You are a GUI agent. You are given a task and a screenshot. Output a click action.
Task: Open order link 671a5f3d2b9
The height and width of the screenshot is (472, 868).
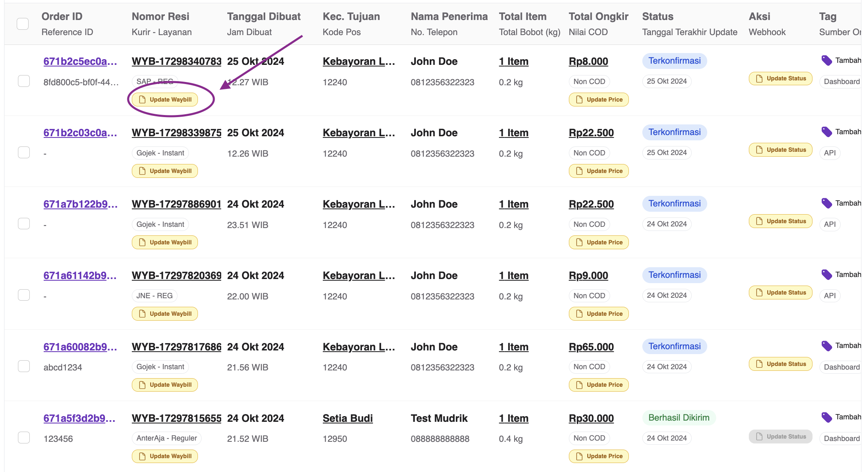coord(80,418)
